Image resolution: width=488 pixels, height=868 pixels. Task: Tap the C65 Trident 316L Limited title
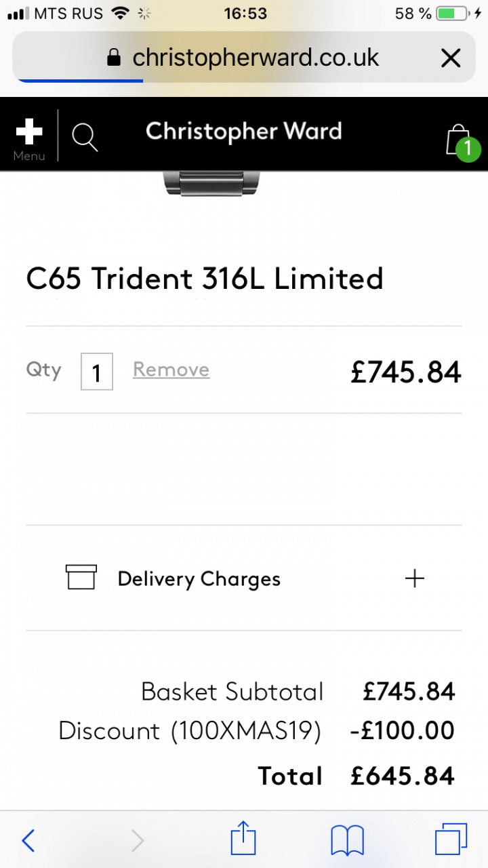(x=205, y=279)
